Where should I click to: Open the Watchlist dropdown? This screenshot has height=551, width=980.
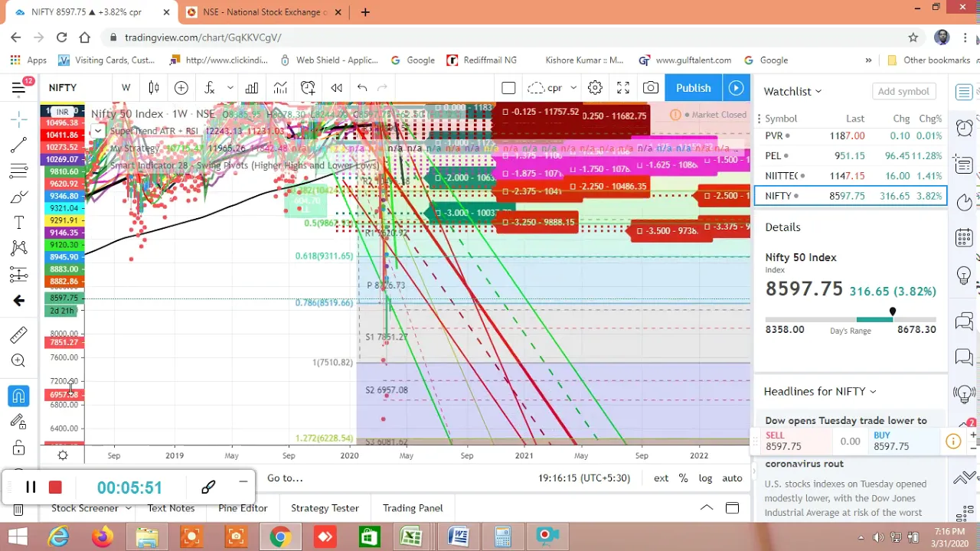coord(792,91)
